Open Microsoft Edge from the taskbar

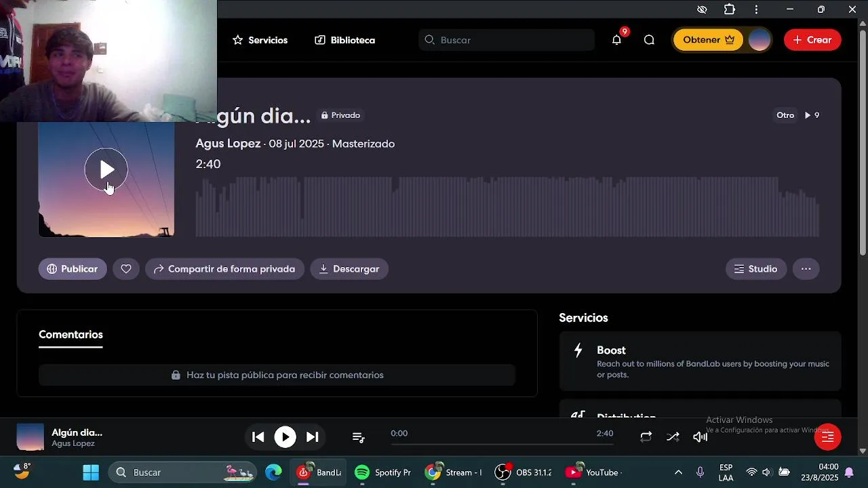click(x=273, y=472)
